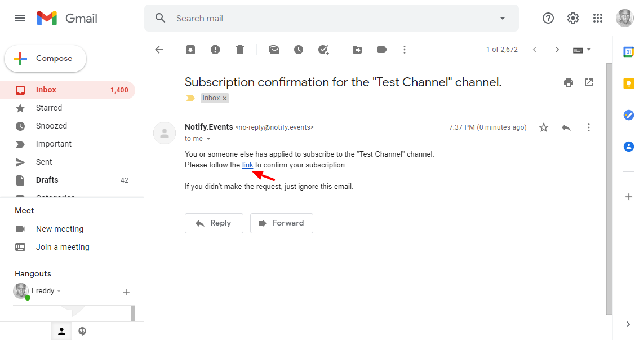Image resolution: width=644 pixels, height=340 pixels.
Task: Open email in new window
Action: pyautogui.click(x=589, y=82)
